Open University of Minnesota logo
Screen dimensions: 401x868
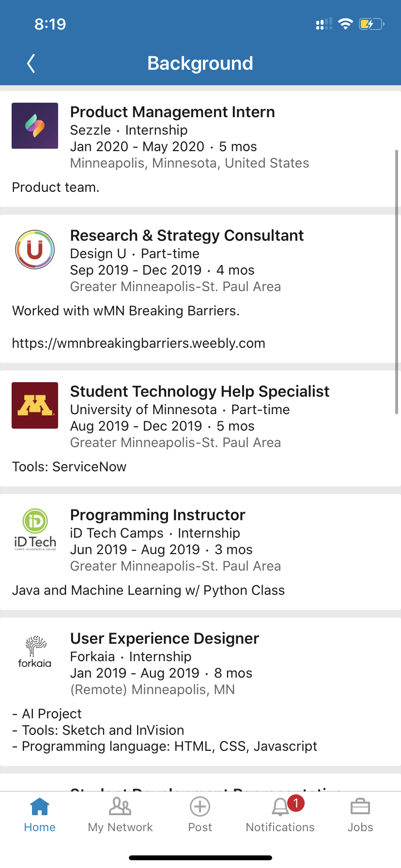35,405
